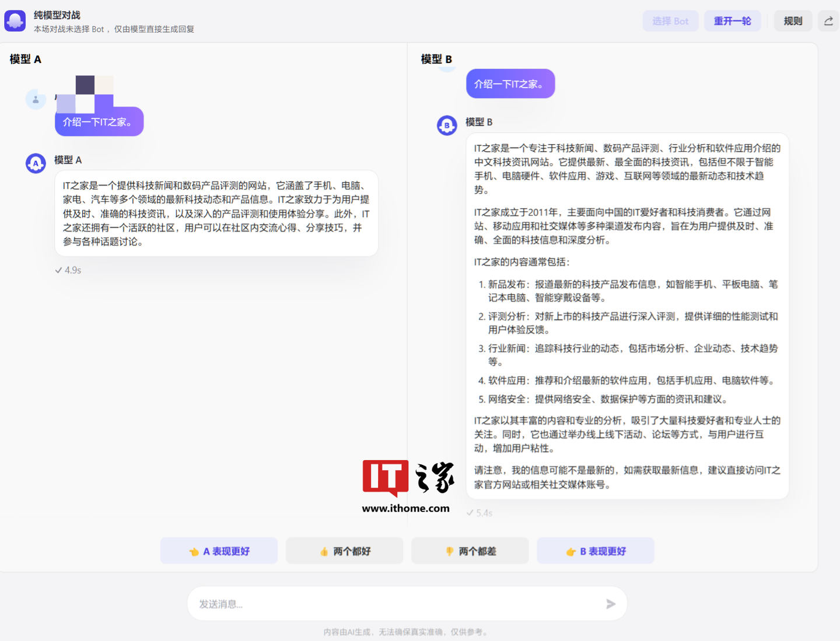Screen dimensions: 840x641
Task: Click the 纯模型对战 title
Action: click(x=57, y=15)
